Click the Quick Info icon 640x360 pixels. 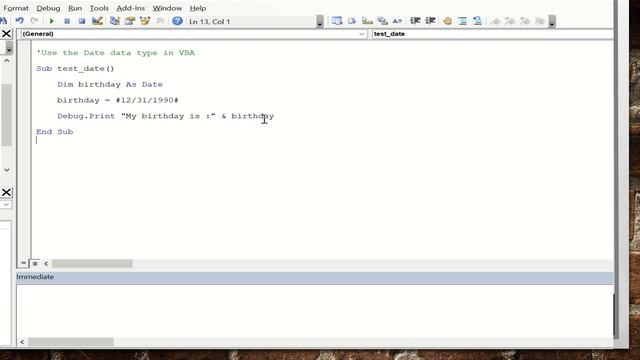(367, 21)
